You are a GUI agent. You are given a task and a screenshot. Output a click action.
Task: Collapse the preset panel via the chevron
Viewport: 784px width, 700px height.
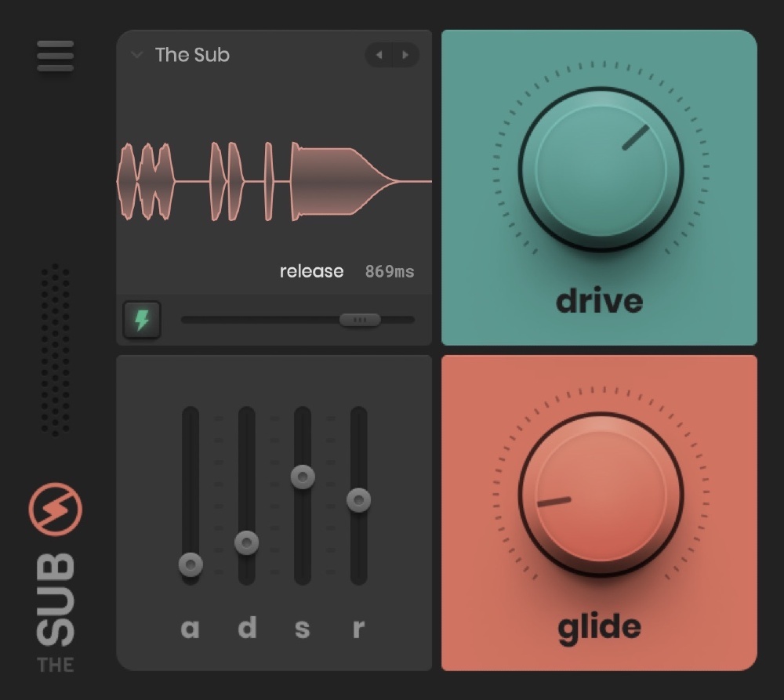tap(137, 56)
